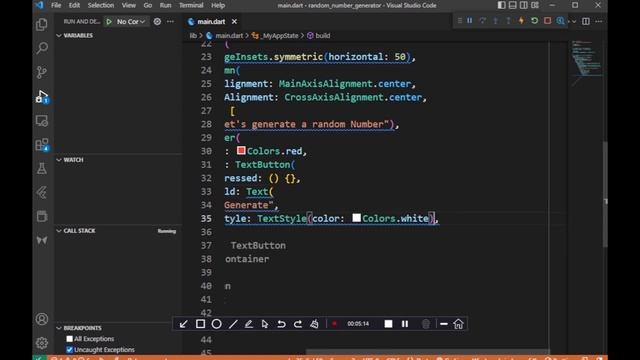640x360 pixels.
Task: Enable All Exceptions breakpoint checkbox
Action: [69, 339]
